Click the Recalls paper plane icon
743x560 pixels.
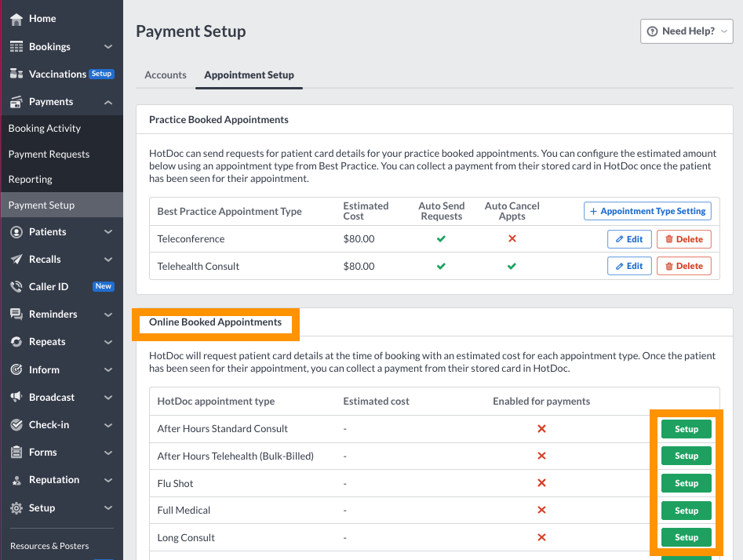point(16,259)
